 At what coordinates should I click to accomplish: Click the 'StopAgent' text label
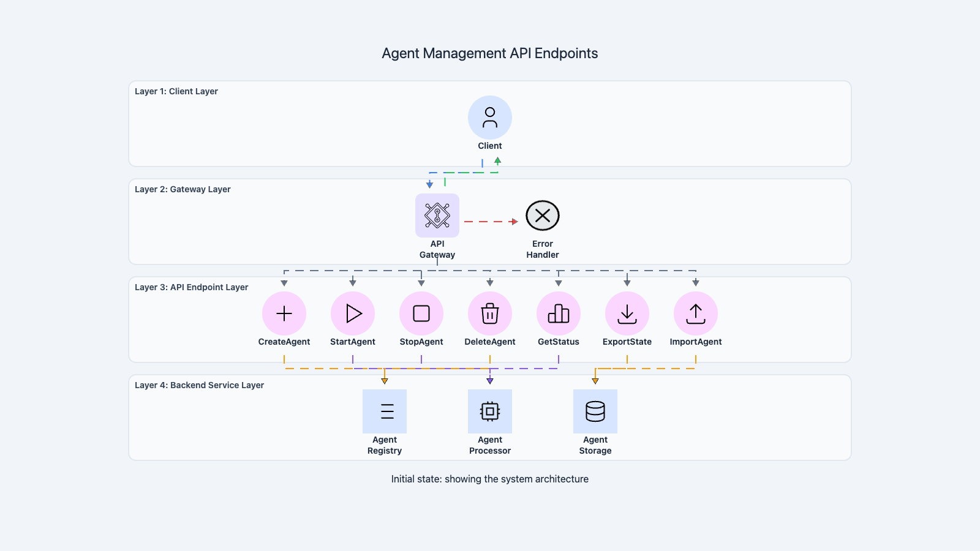coord(421,342)
